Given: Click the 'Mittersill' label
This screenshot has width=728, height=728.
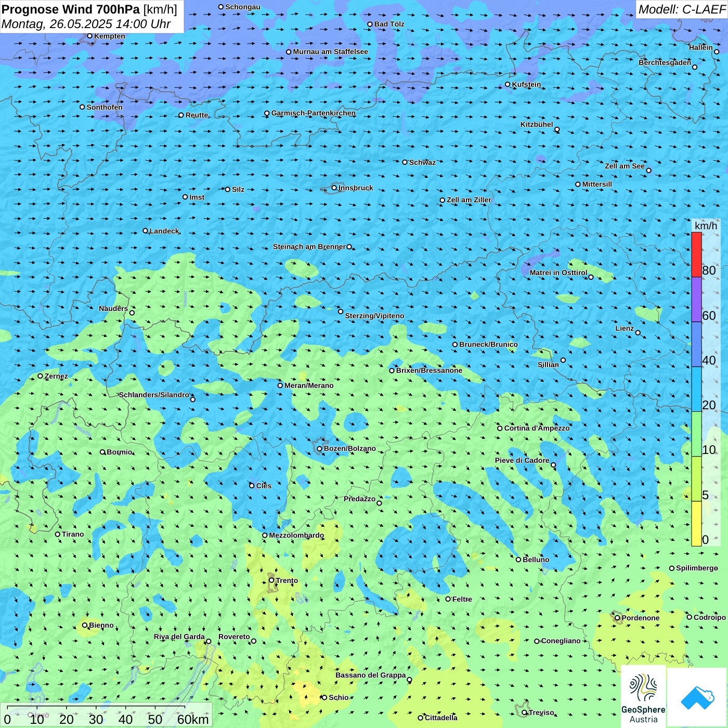Looking at the screenshot, I should [597, 184].
